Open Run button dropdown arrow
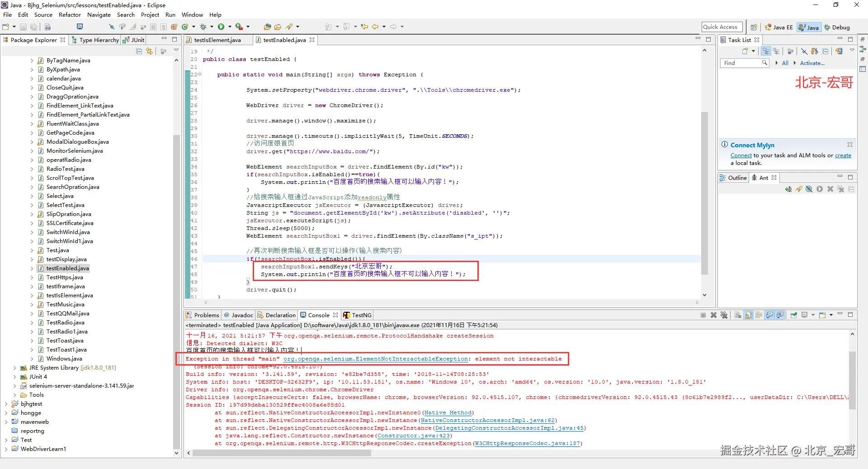868x469 pixels. tap(230, 27)
